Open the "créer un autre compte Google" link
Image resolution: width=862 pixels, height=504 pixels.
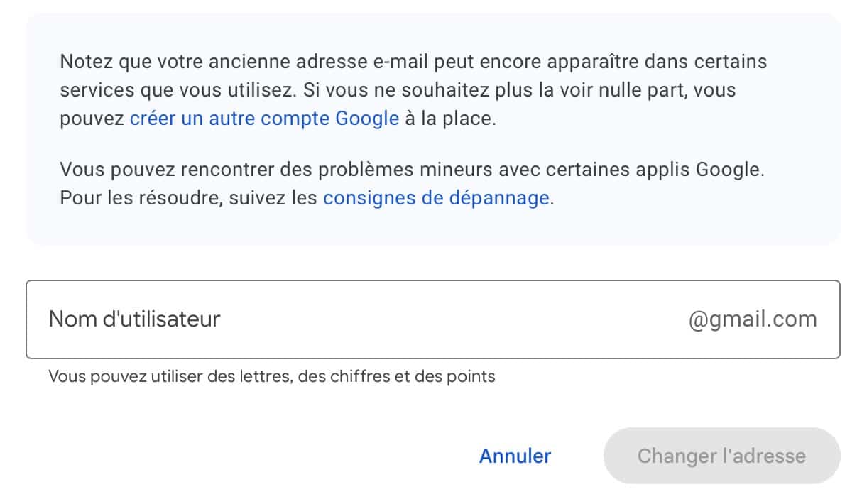tap(264, 119)
